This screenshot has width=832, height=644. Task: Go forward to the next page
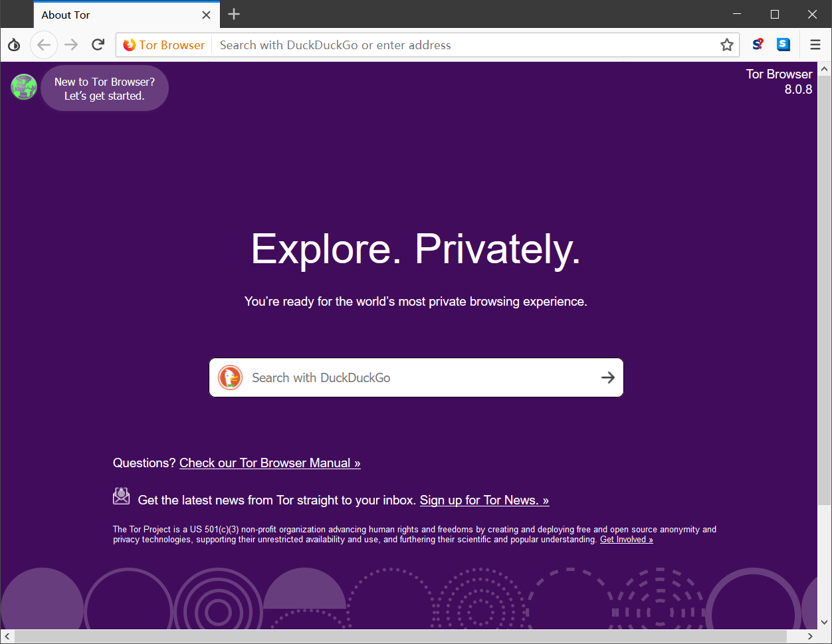(71, 45)
